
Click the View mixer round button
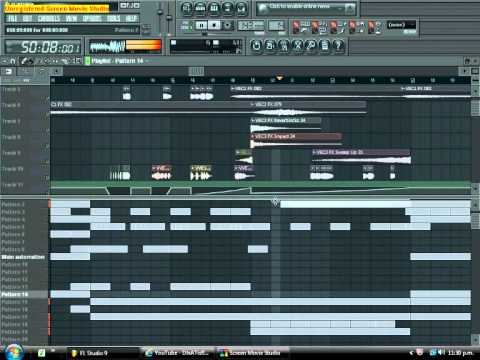pyautogui.click(x=241, y=8)
